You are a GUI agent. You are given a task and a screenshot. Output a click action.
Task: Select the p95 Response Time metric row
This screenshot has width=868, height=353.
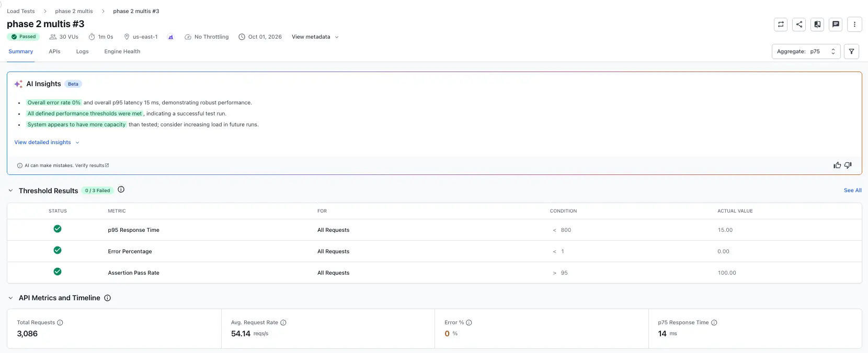pyautogui.click(x=434, y=230)
